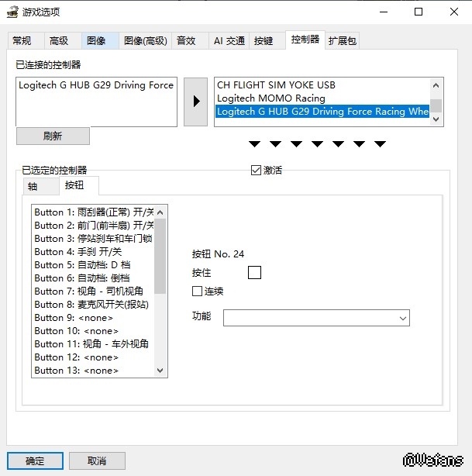Select Button 7: 视角 - 司机视角 entry
The image size is (472, 476).
89,291
